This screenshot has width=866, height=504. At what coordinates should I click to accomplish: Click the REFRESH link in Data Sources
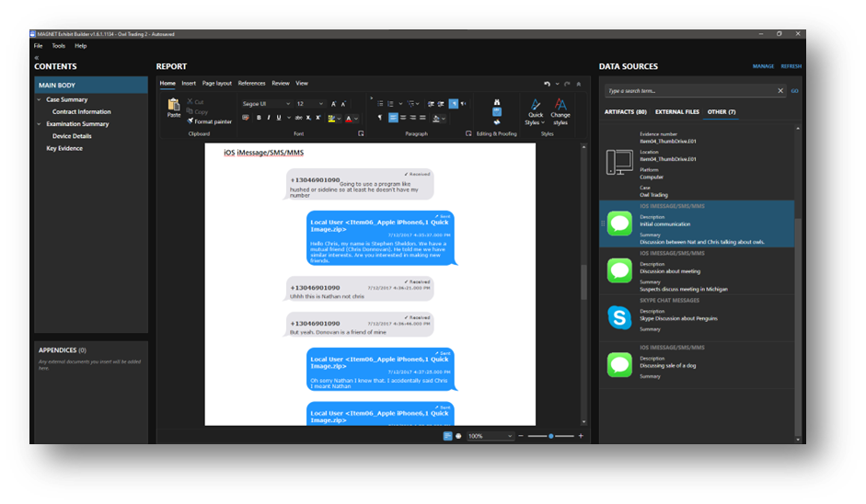coord(791,66)
